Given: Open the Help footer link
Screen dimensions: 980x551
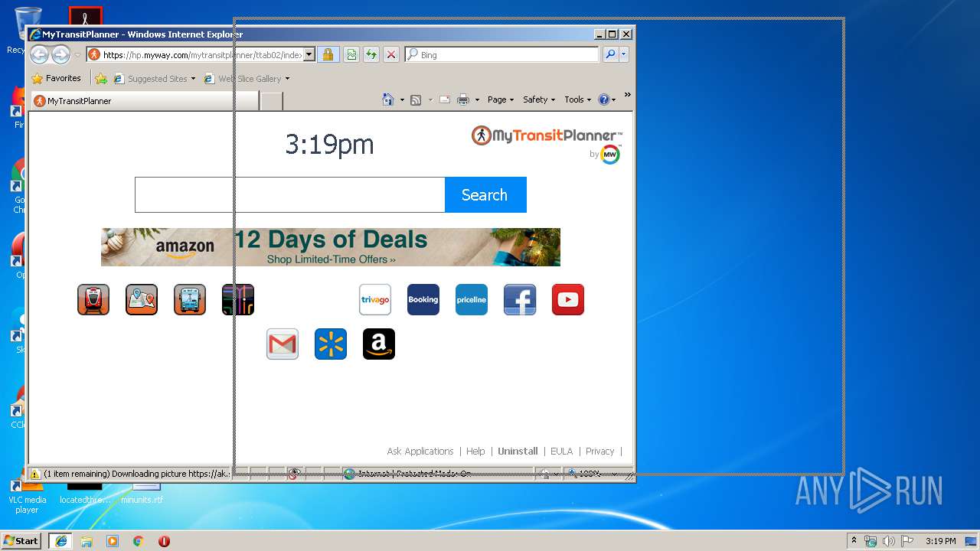Looking at the screenshot, I should (x=475, y=451).
